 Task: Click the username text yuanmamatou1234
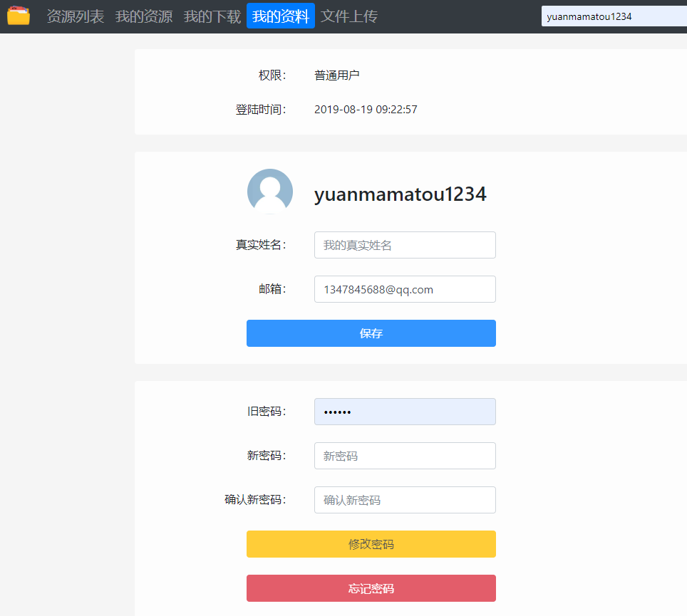click(x=400, y=193)
